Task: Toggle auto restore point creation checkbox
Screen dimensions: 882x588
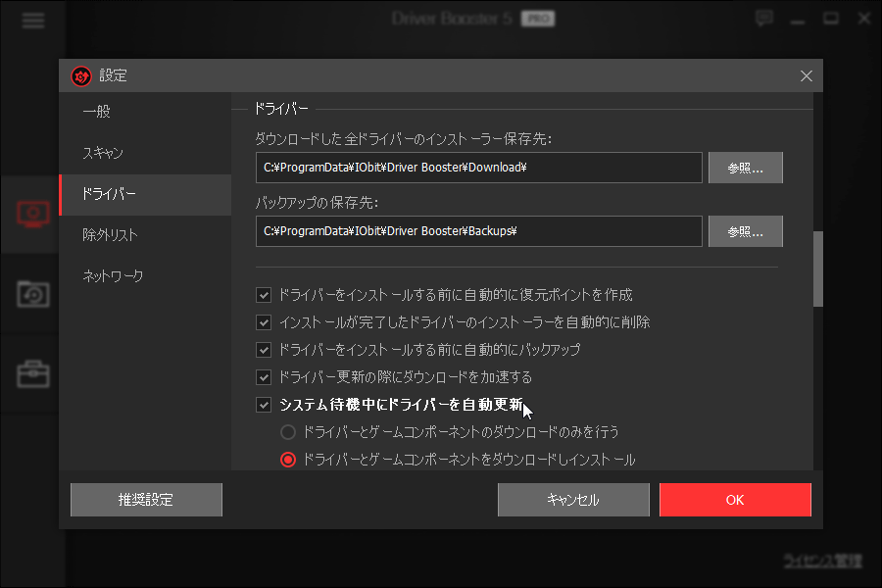Action: [x=264, y=295]
